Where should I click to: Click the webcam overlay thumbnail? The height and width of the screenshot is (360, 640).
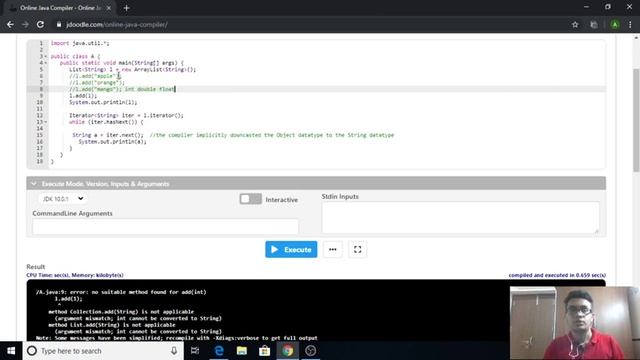tap(575, 323)
